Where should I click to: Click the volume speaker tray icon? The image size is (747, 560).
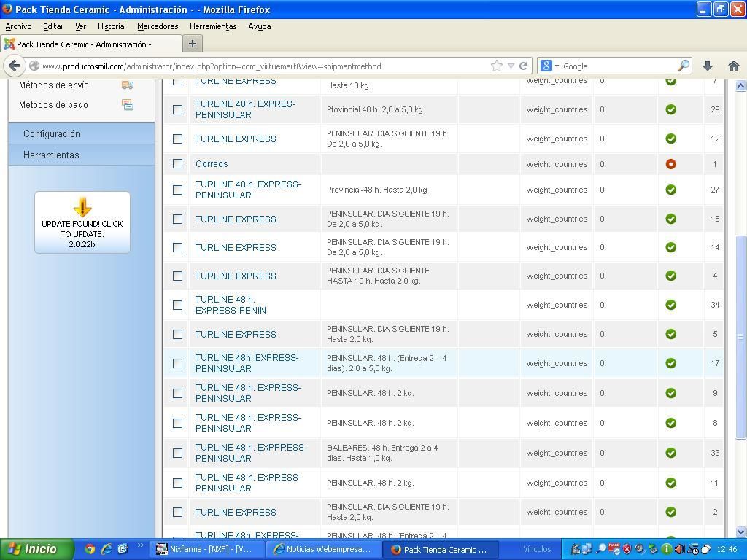[680, 549]
